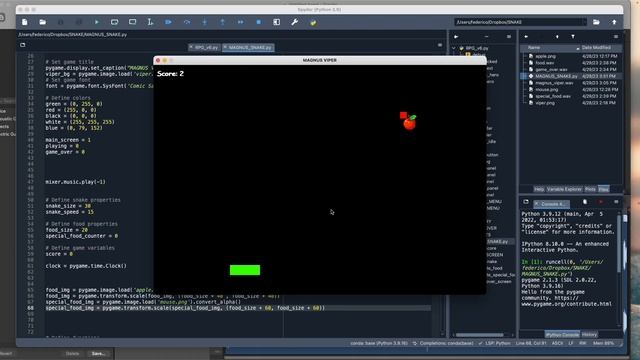The width and height of the screenshot is (640, 360).
Task: Switch to the IPython Console bottom tab
Action: [562, 334]
